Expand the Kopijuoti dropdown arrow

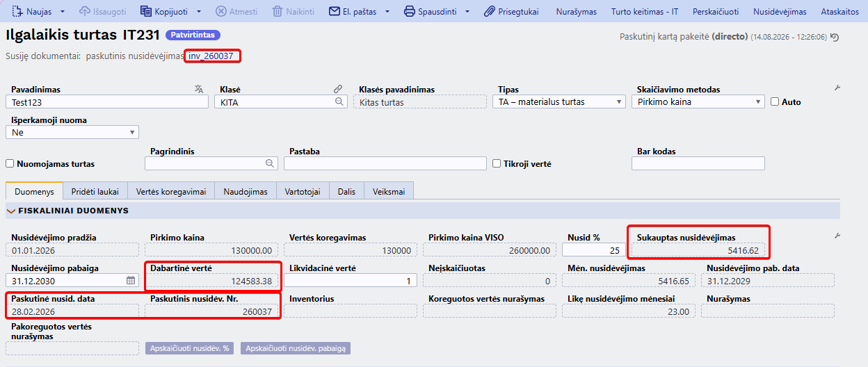click(199, 12)
